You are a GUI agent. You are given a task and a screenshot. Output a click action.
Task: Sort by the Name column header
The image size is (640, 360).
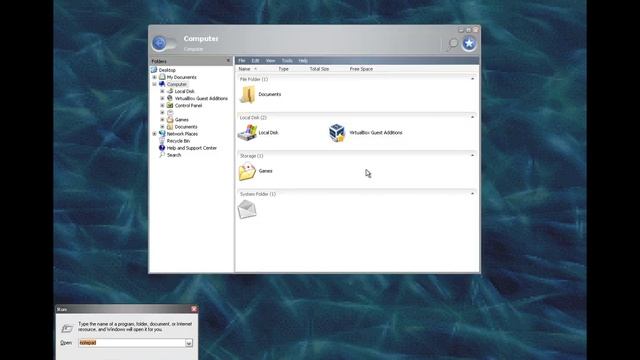click(x=244, y=69)
